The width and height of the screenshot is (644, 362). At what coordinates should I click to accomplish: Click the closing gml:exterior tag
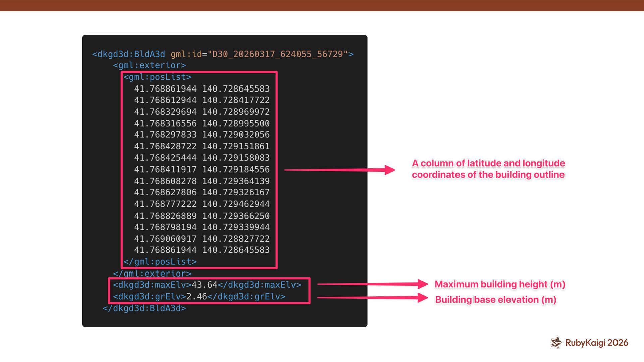click(152, 274)
